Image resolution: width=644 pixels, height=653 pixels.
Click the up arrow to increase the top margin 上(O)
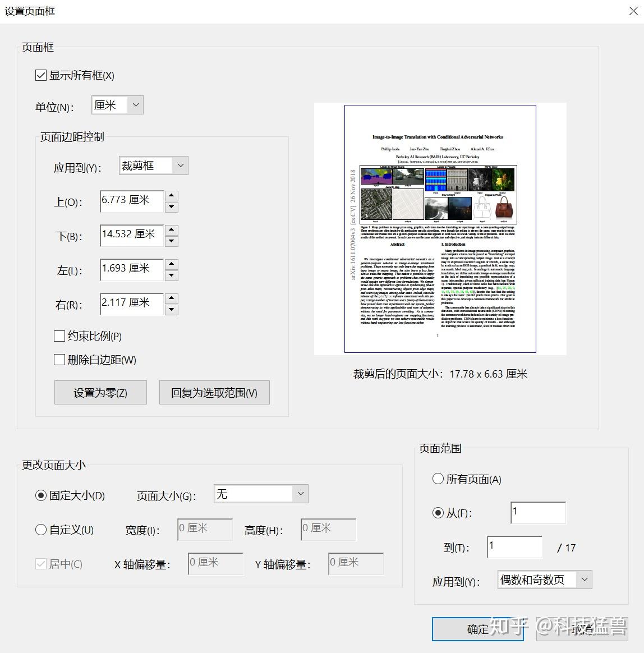171,195
